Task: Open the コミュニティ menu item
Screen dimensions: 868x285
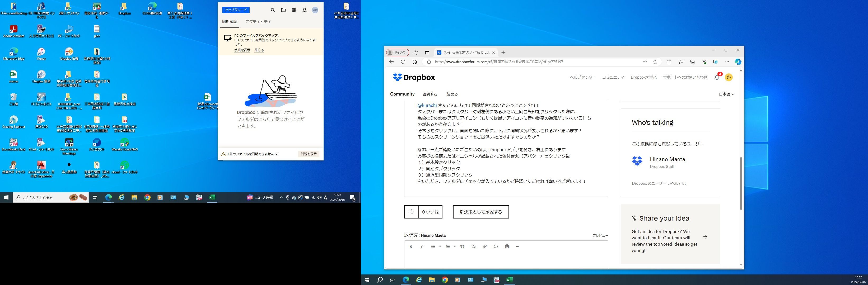Action: (613, 77)
